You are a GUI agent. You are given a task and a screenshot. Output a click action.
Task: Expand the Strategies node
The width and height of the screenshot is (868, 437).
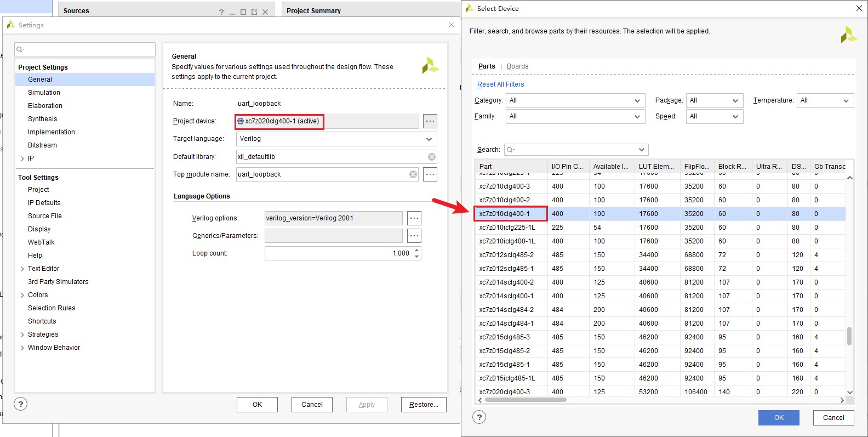click(22, 334)
